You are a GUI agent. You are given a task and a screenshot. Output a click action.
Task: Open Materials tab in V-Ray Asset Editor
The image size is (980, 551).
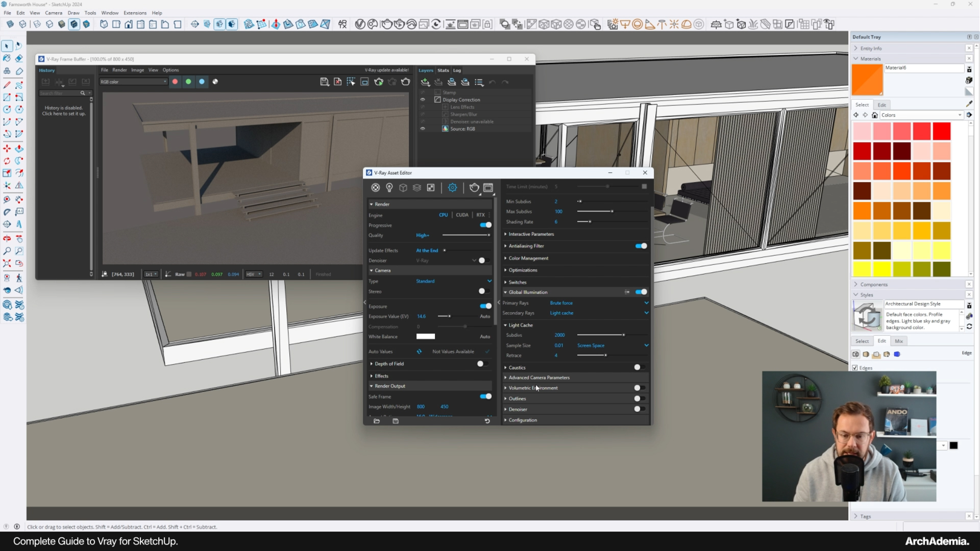click(376, 188)
